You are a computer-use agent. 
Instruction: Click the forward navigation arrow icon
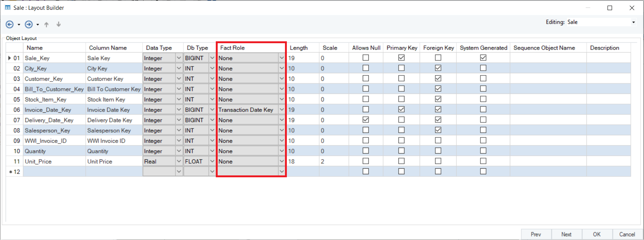tap(29, 24)
